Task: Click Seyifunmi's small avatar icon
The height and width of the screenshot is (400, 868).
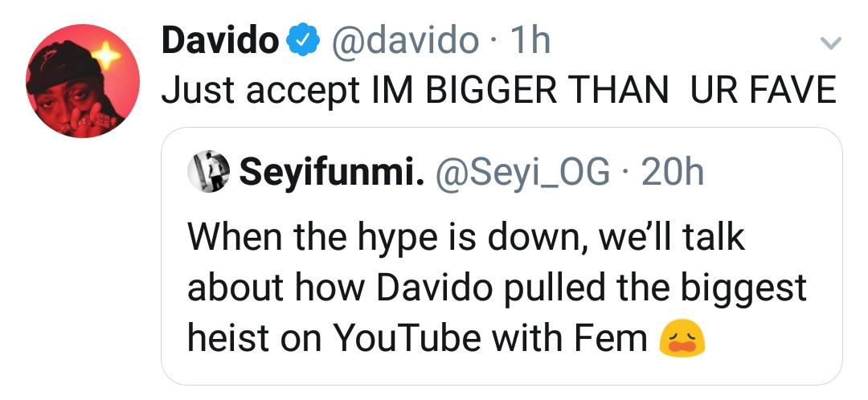Action: (208, 172)
